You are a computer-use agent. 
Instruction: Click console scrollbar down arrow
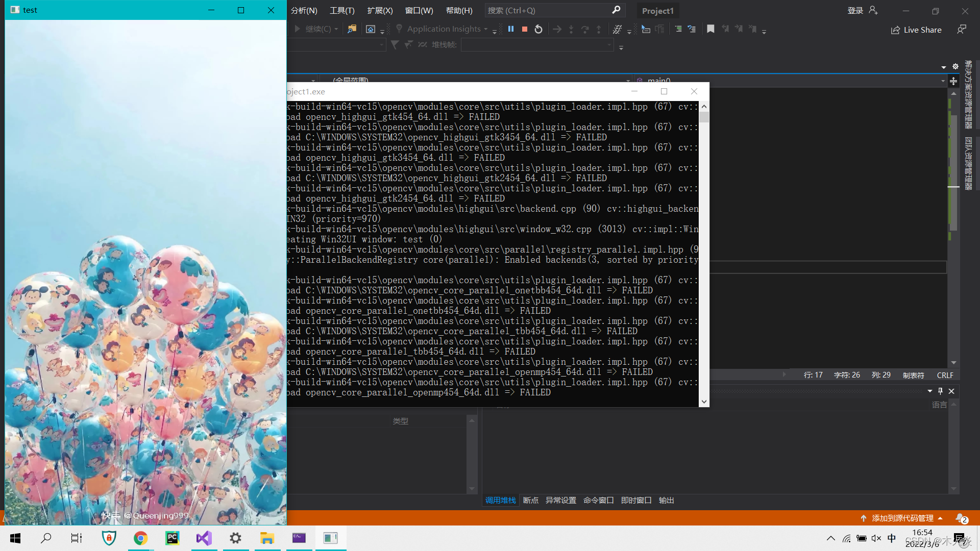point(704,402)
